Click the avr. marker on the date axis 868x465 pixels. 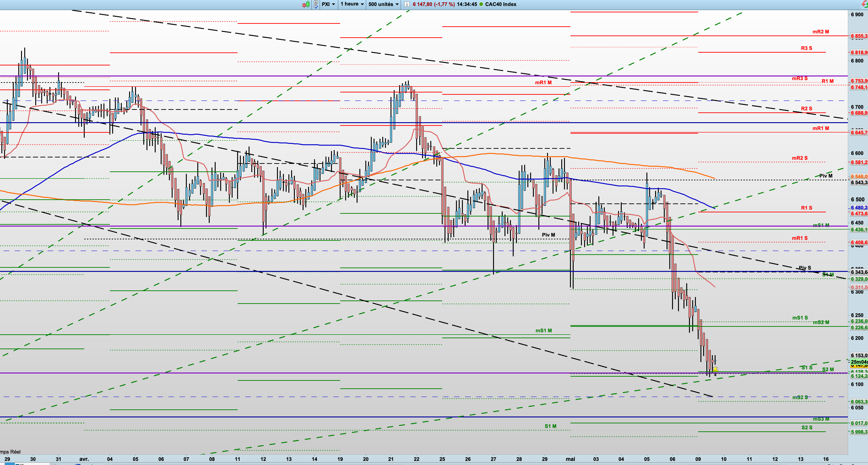coord(84,459)
